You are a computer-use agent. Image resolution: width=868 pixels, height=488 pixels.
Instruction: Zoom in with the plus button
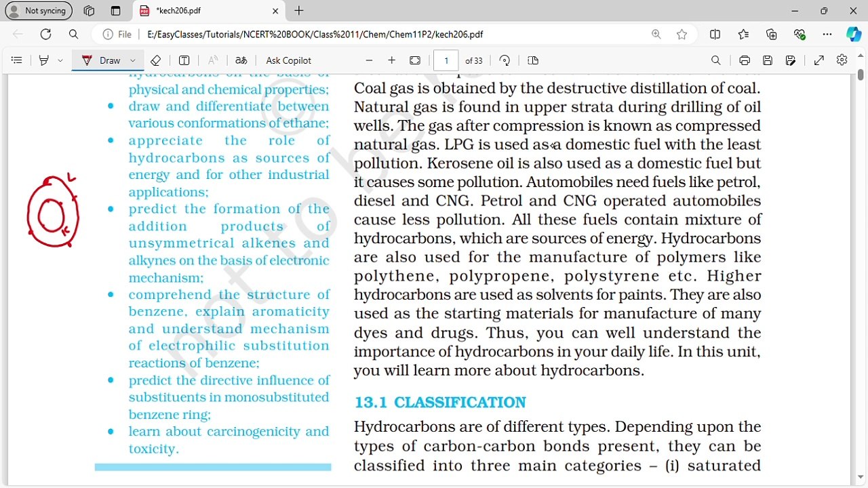pos(391,60)
